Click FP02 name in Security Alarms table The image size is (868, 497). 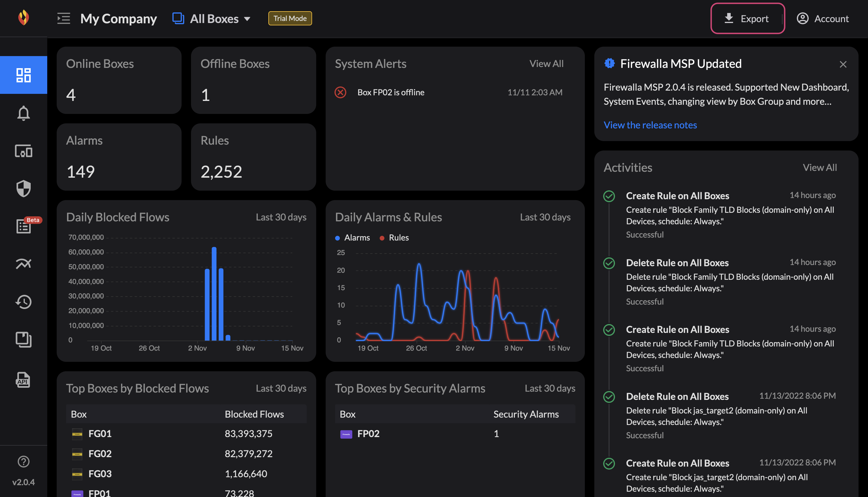pos(368,434)
